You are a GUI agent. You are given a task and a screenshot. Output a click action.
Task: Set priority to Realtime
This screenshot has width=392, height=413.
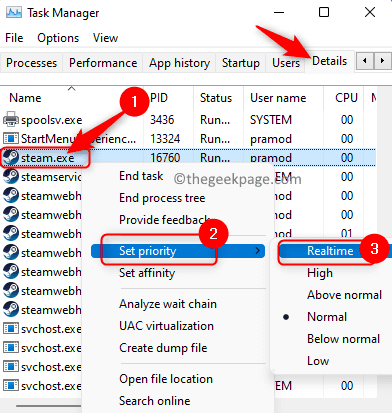(330, 251)
